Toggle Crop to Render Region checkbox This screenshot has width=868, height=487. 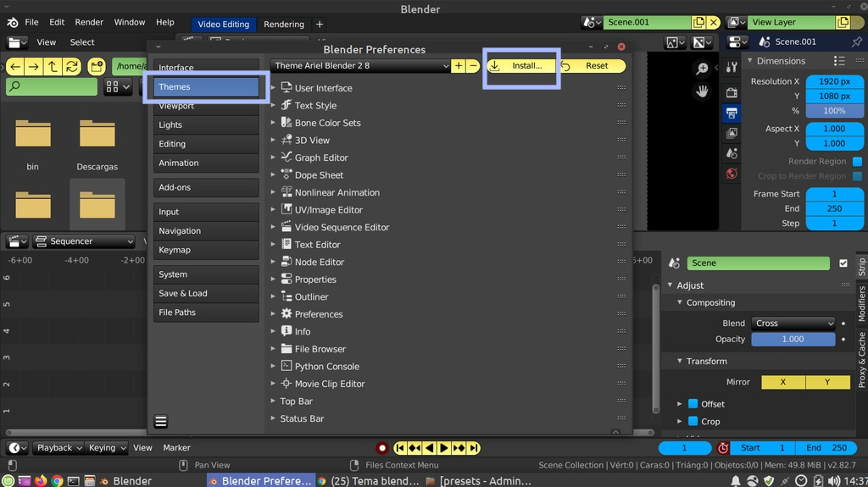click(x=858, y=176)
